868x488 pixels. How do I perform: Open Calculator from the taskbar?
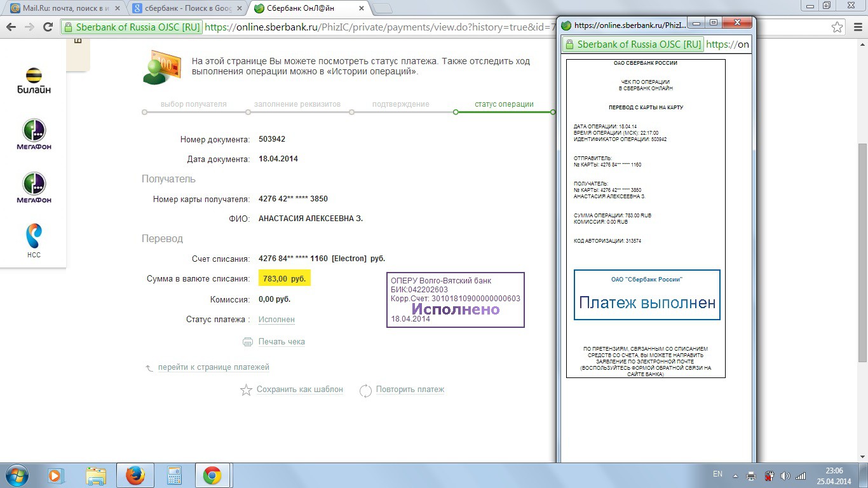tap(173, 475)
